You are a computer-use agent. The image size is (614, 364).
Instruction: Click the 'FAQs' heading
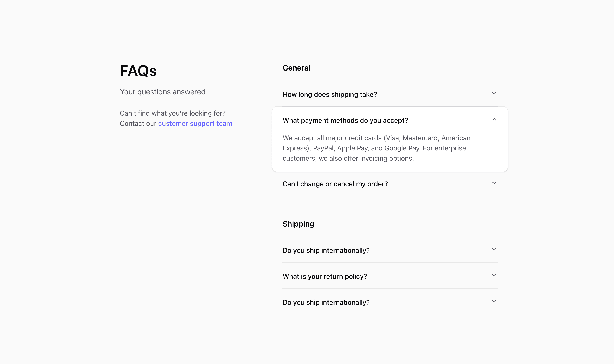[x=138, y=71]
